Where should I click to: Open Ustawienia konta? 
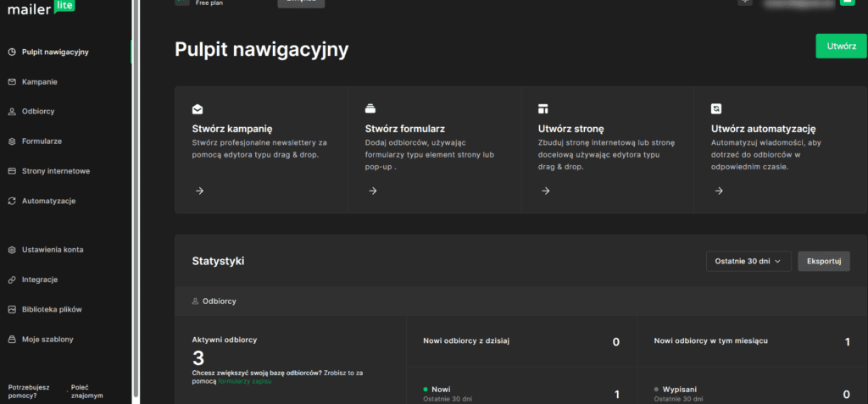52,250
